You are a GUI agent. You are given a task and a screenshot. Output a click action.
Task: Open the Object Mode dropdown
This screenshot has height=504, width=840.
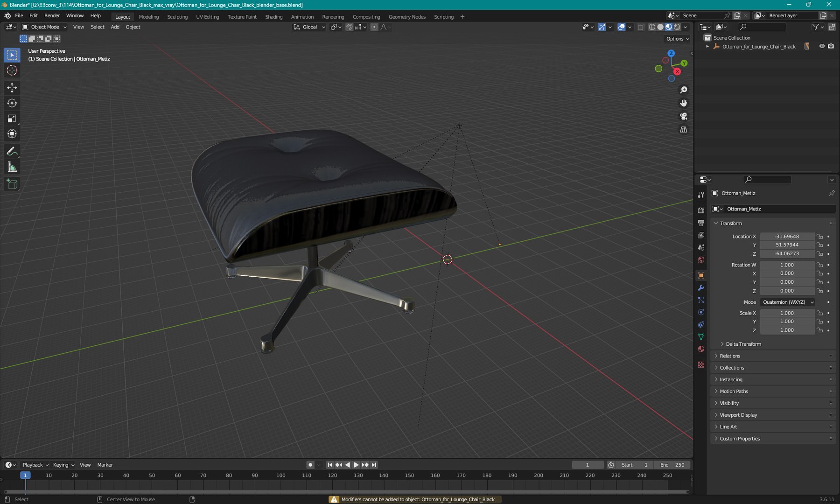pos(45,27)
